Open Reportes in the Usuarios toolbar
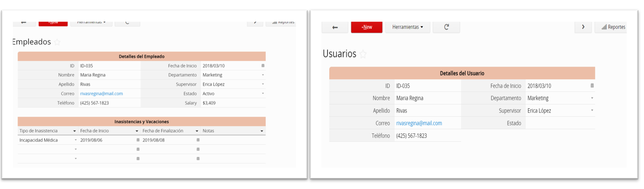The image size is (644, 189). point(613,27)
